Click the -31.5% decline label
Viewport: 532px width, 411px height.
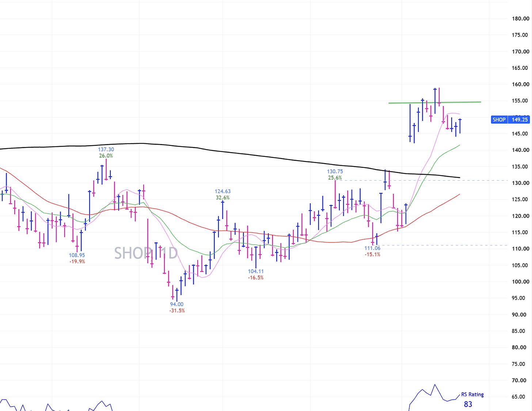177,310
